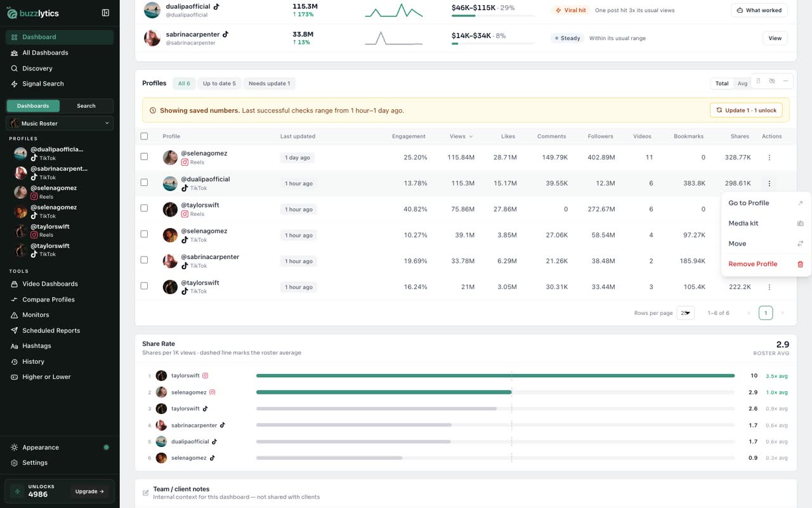Viewport: 812px width, 508px height.
Task: Filter profiles by Up to date 5
Action: (x=219, y=83)
